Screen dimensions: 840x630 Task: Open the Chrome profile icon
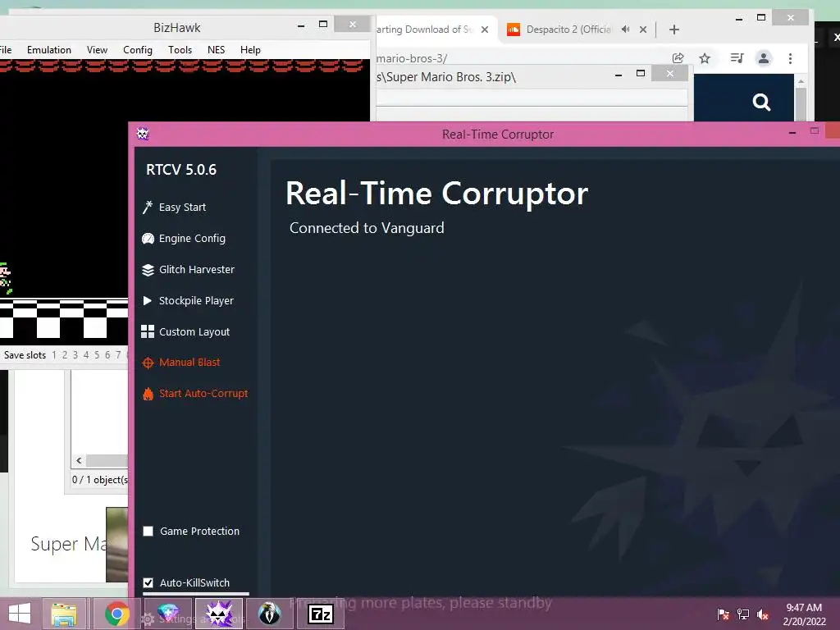[764, 58]
